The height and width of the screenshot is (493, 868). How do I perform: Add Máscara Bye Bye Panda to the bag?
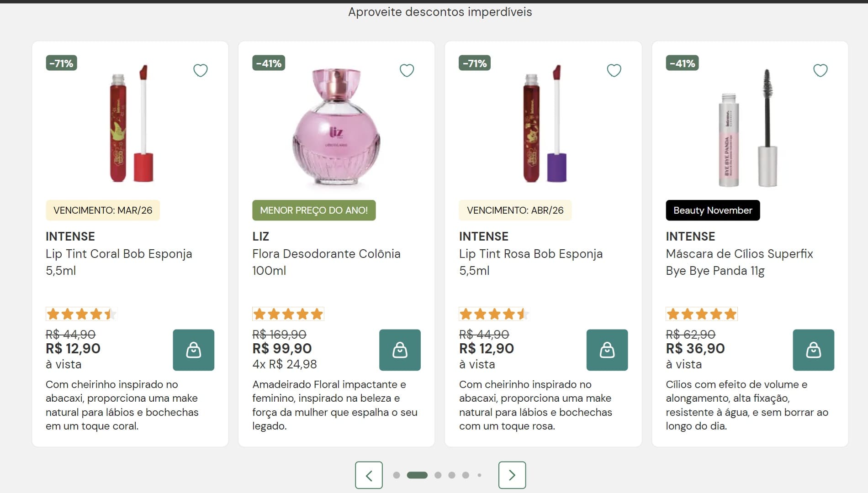(x=813, y=350)
